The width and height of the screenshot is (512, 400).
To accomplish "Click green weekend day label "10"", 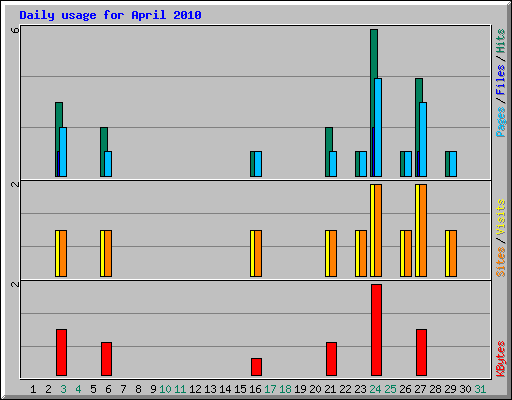I will click(x=165, y=389).
